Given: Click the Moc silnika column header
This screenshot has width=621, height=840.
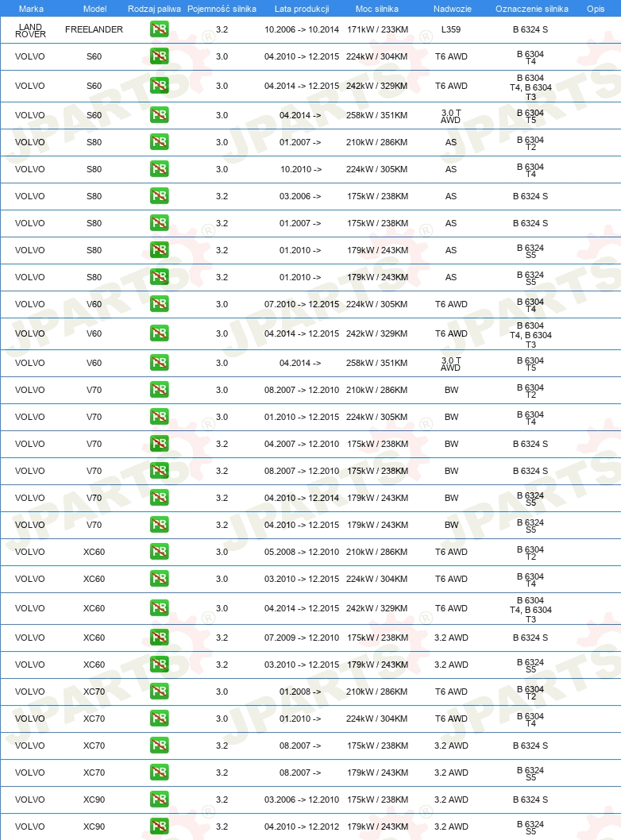Looking at the screenshot, I should 377,9.
